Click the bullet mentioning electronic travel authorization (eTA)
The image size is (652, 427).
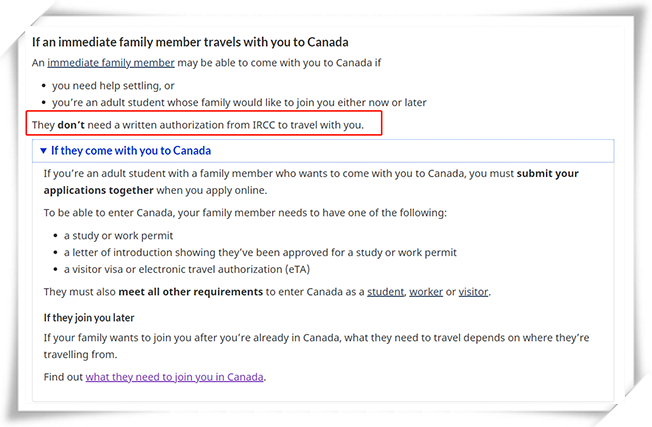(187, 269)
